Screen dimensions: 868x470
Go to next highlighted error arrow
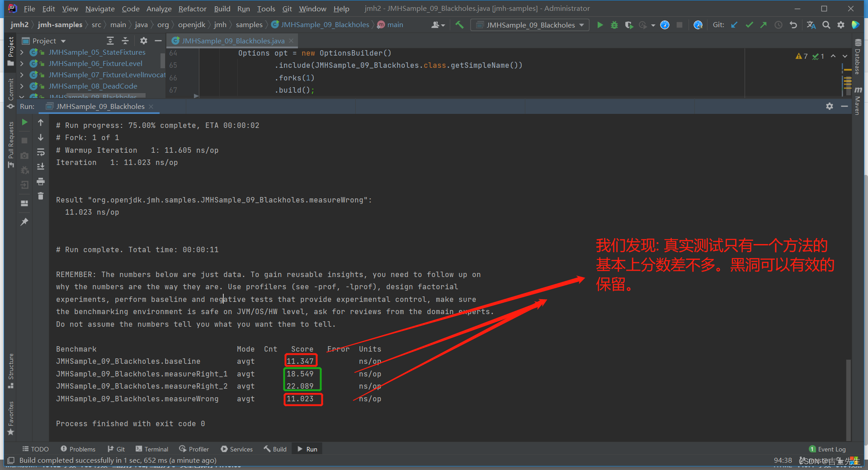844,56
